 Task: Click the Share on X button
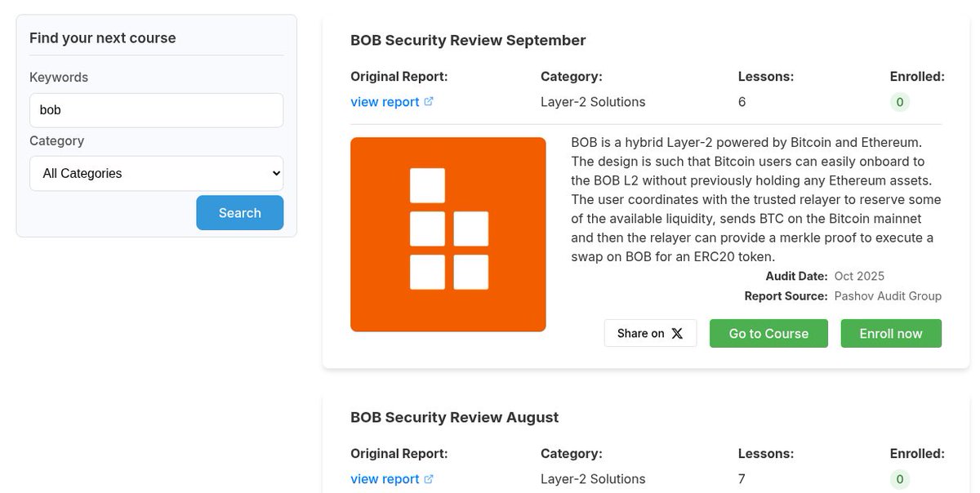tap(650, 333)
